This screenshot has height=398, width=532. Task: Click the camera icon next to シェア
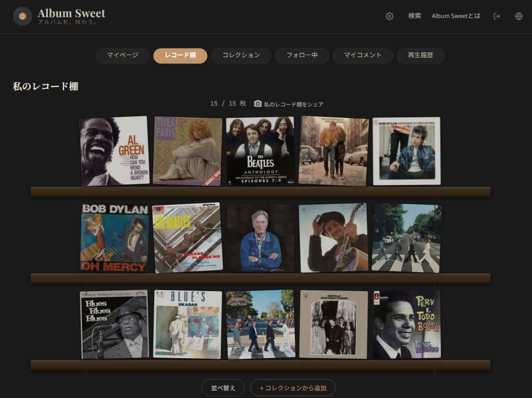(x=257, y=103)
